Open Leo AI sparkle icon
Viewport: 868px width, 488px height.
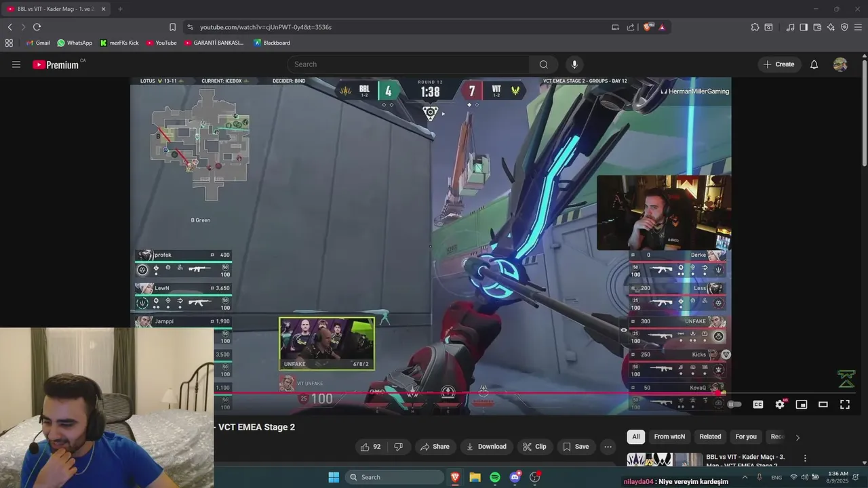(831, 27)
